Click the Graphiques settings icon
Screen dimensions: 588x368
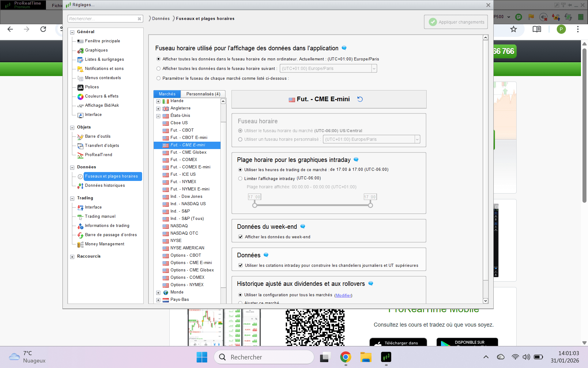pyautogui.click(x=80, y=50)
